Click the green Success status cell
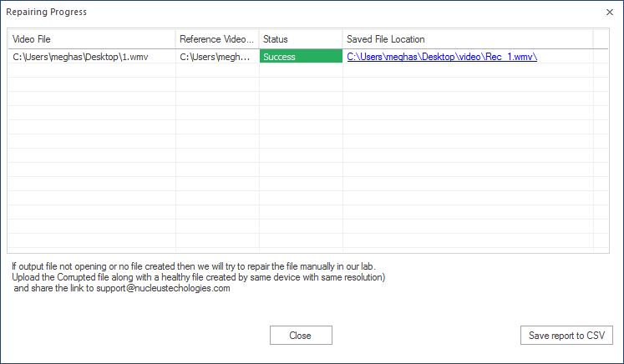 (301, 56)
